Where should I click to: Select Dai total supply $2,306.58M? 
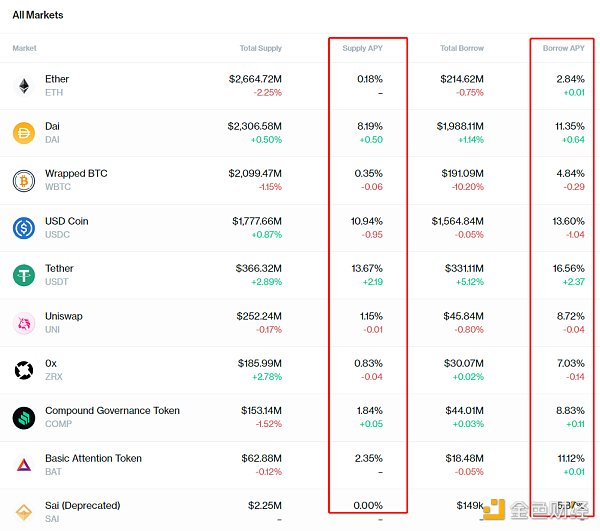point(254,126)
